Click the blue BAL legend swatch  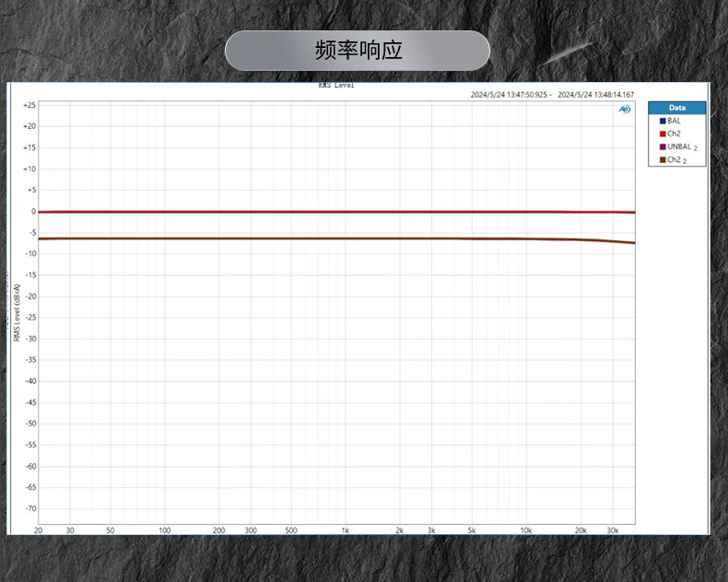(x=663, y=121)
